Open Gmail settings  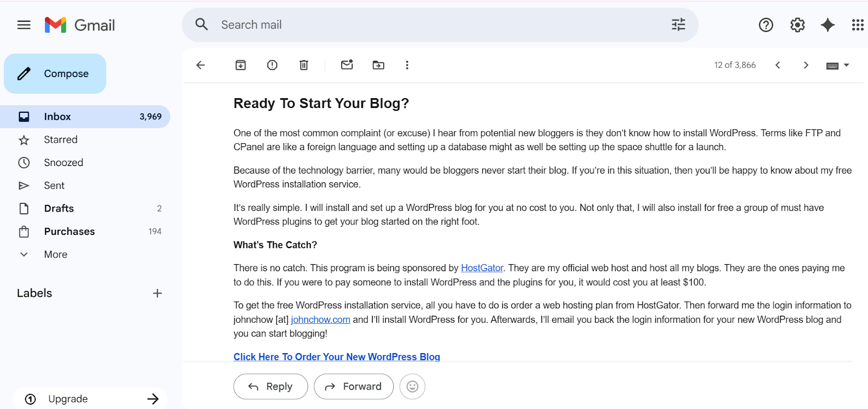pyautogui.click(x=796, y=24)
